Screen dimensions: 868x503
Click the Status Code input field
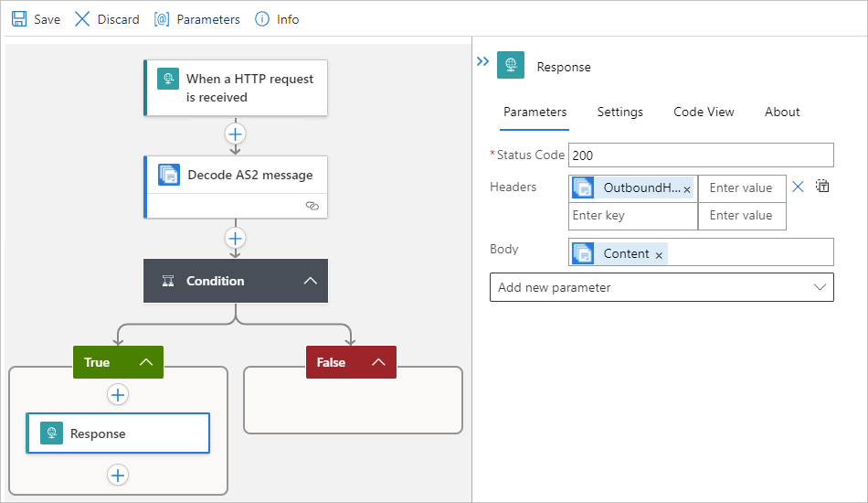click(701, 155)
